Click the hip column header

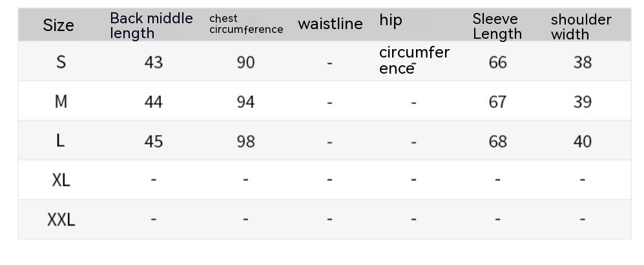[x=391, y=21]
